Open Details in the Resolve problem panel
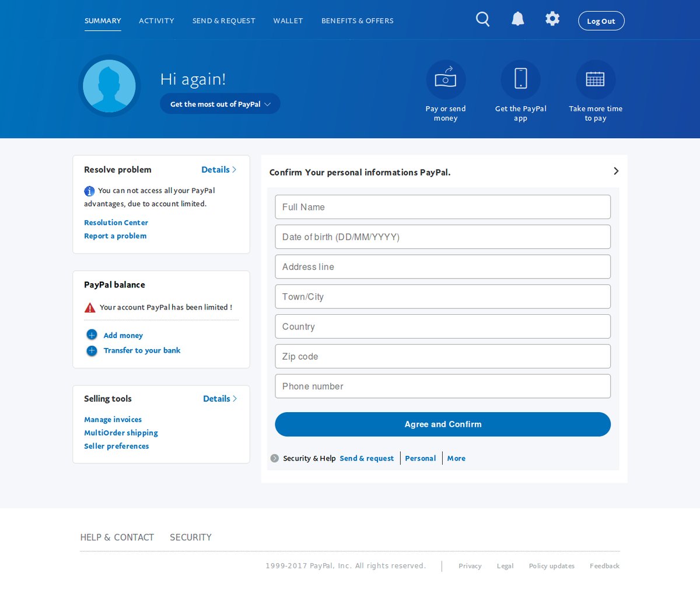The width and height of the screenshot is (700, 608). [218, 170]
